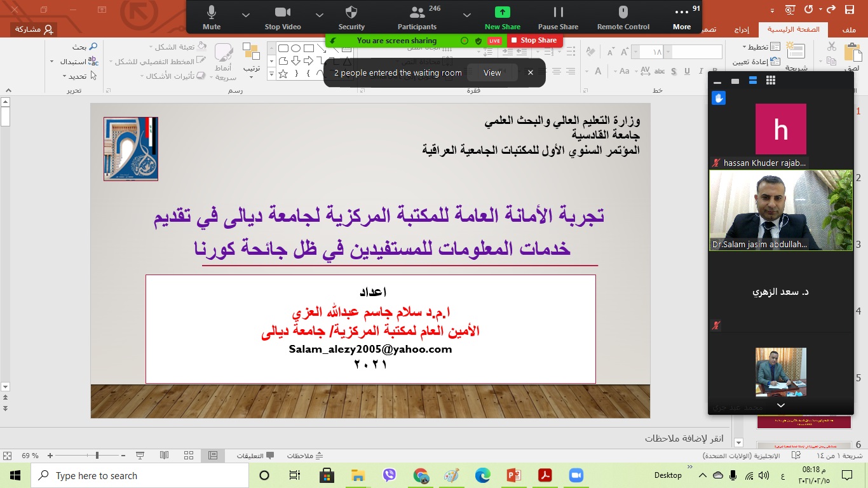Open the Zoom More options menu
Screen dimensions: 868x488
tap(682, 18)
